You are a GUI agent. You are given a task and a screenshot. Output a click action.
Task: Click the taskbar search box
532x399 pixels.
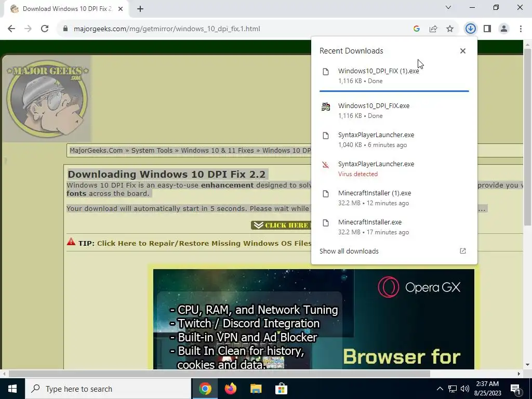point(108,389)
